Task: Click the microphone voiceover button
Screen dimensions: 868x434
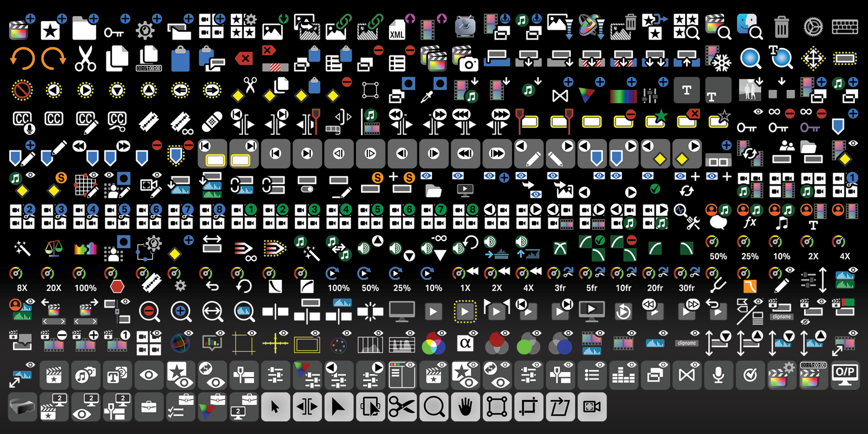Action: point(718,375)
